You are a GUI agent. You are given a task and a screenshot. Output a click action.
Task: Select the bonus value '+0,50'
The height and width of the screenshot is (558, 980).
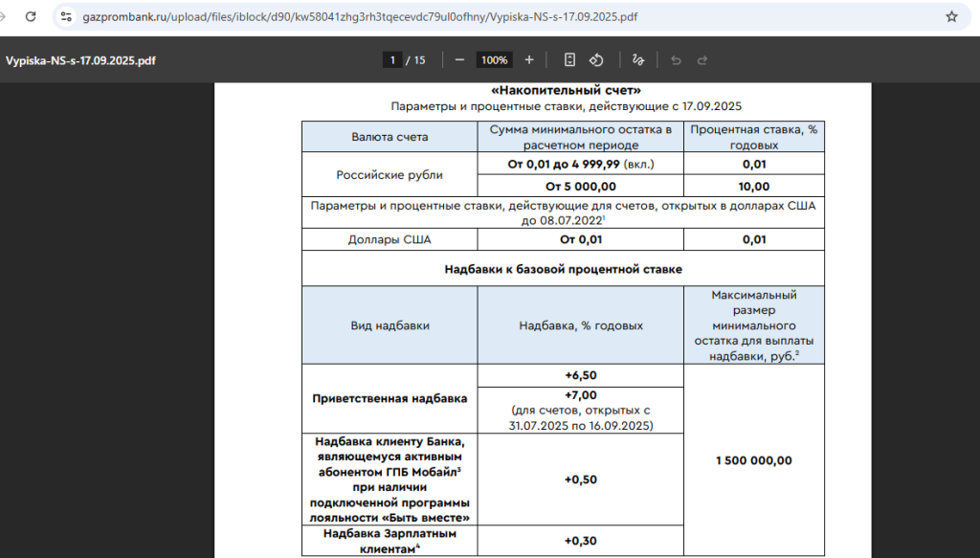pos(581,480)
